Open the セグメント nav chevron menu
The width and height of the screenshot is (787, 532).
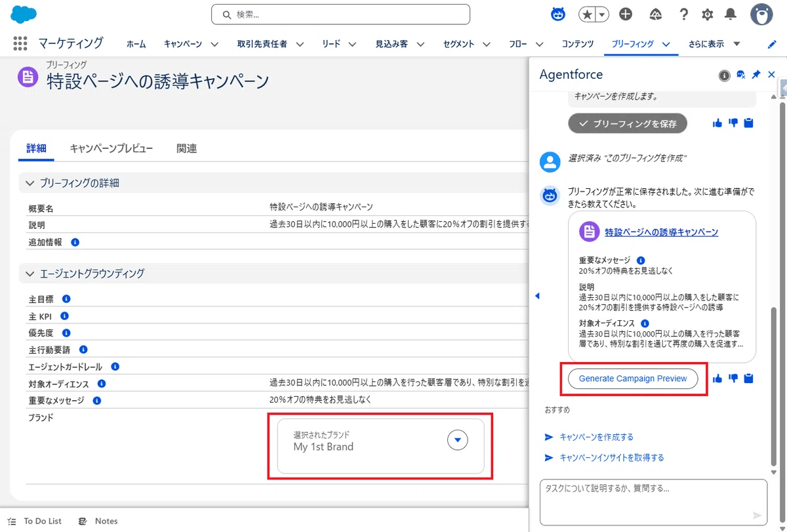click(487, 45)
